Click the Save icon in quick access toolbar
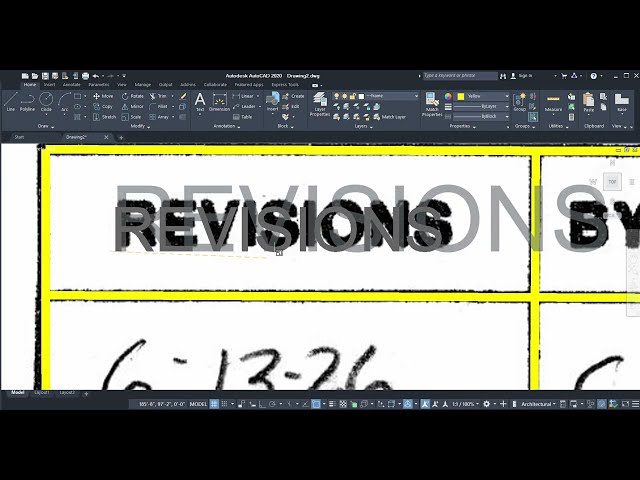Screen dimensions: 640x480 tap(45, 76)
